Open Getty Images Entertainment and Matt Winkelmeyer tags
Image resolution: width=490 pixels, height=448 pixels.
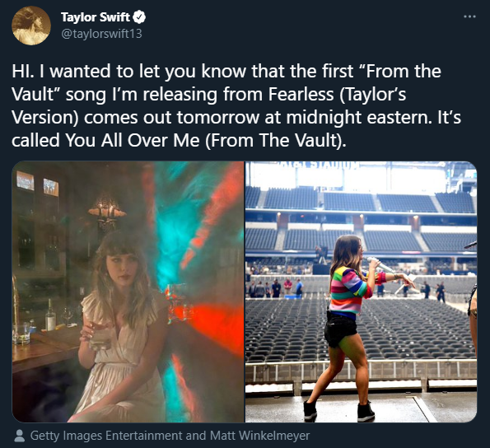(x=170, y=436)
